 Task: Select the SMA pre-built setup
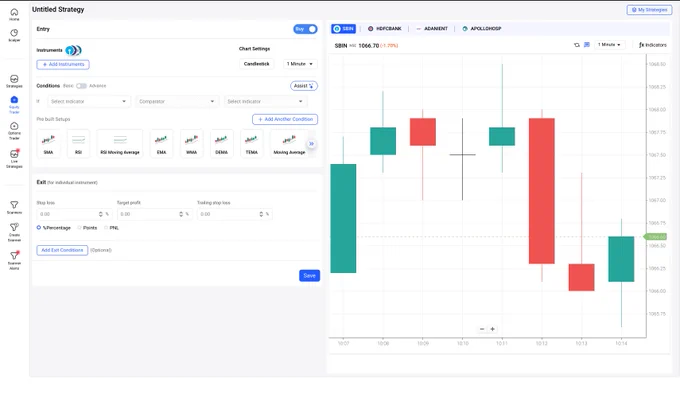pyautogui.click(x=48, y=144)
